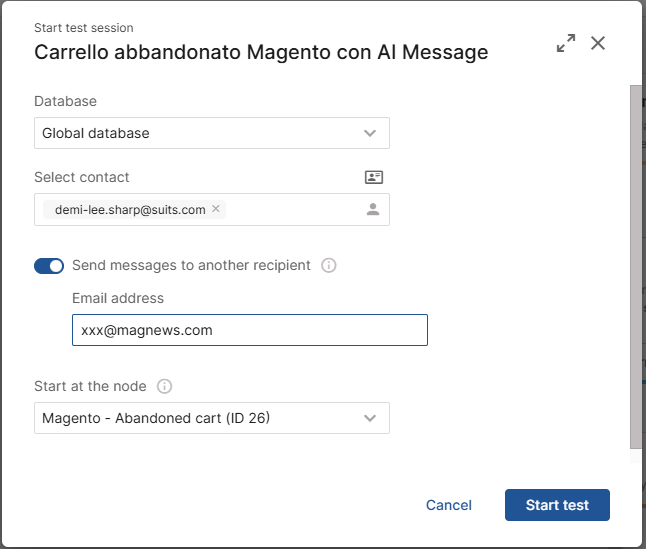The width and height of the screenshot is (646, 549).
Task: Close the Start test session dialog
Action: 597,43
